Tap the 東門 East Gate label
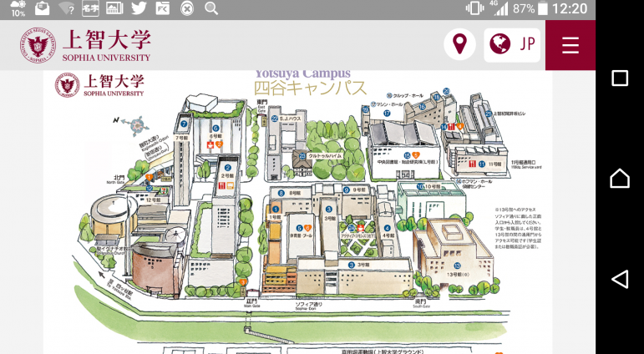The height and width of the screenshot is (354, 644). pyautogui.click(x=261, y=104)
